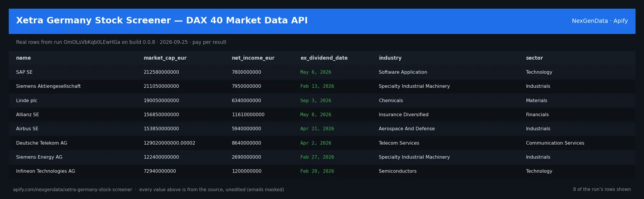Click net income value 2690000000
The image size is (644, 199).
pyautogui.click(x=247, y=157)
